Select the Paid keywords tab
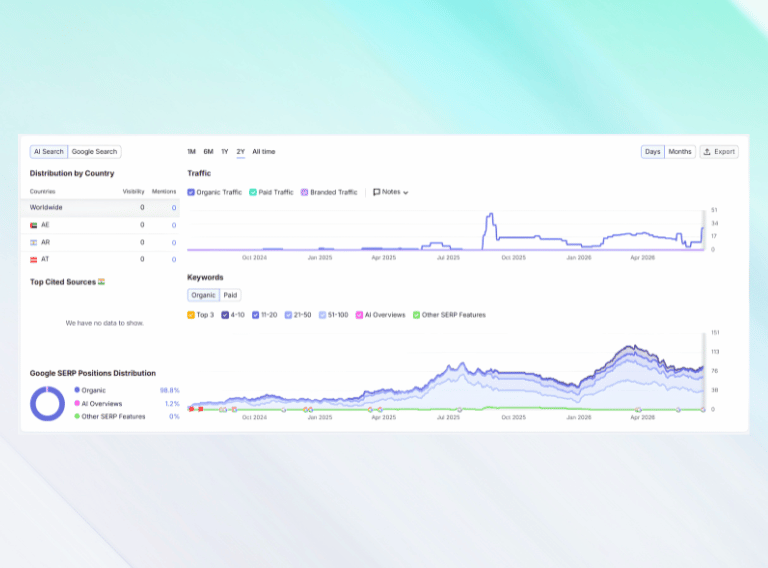The width and height of the screenshot is (768, 568). (x=230, y=295)
